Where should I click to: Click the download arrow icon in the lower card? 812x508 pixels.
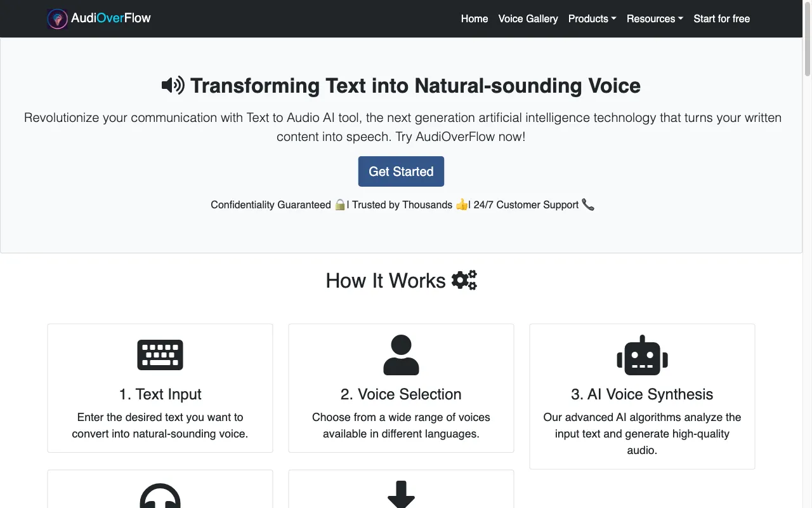click(x=401, y=495)
